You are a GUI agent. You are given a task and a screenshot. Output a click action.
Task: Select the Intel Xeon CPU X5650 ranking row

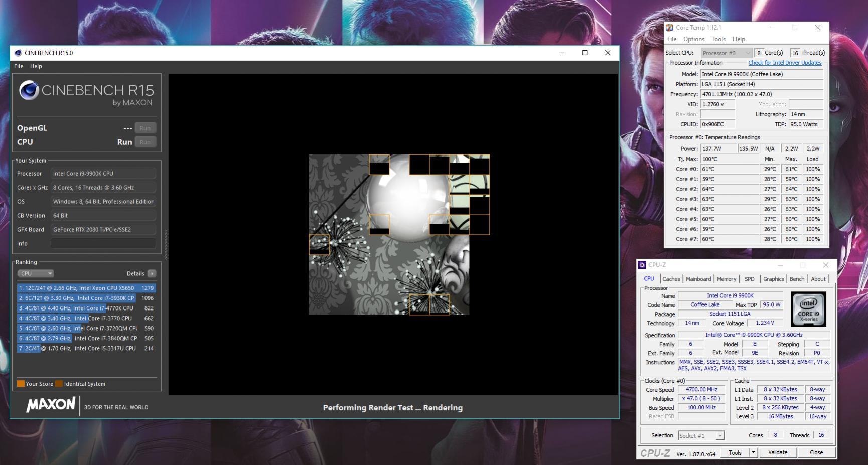86,288
